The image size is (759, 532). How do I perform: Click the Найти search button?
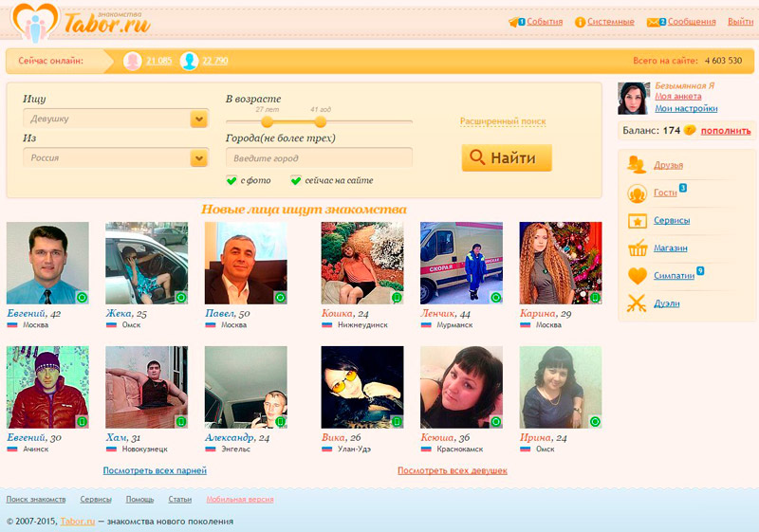click(x=507, y=157)
